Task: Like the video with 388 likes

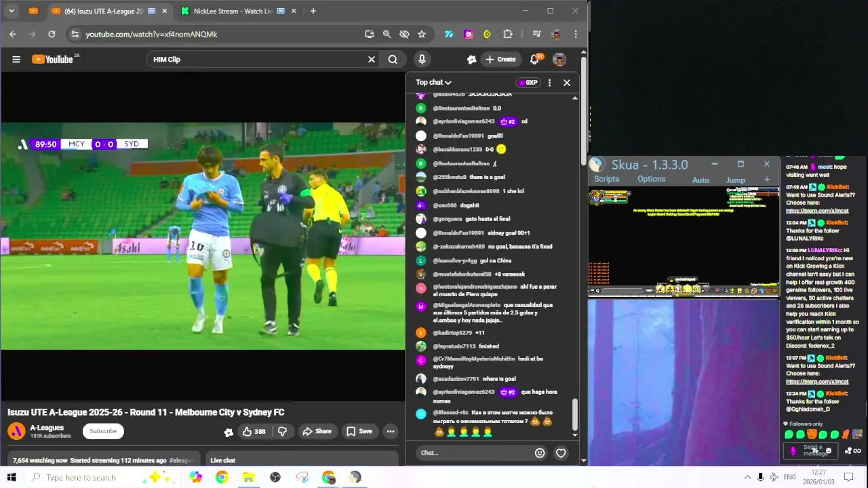Action: pyautogui.click(x=254, y=431)
